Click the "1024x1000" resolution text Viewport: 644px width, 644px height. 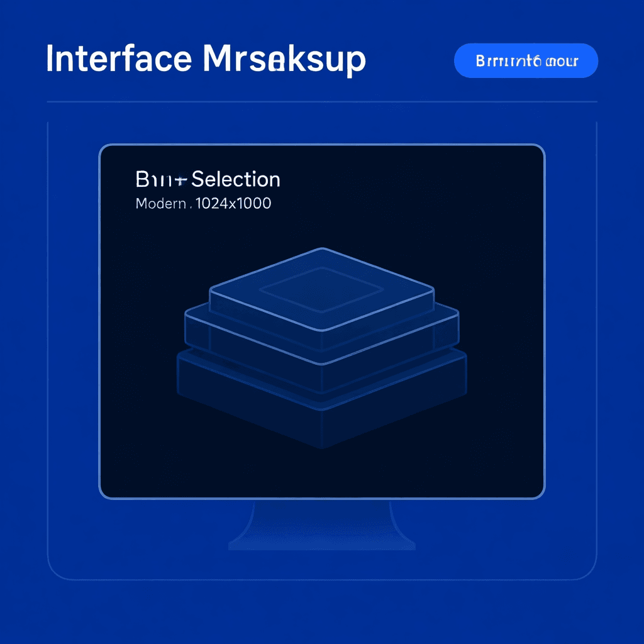click(233, 204)
